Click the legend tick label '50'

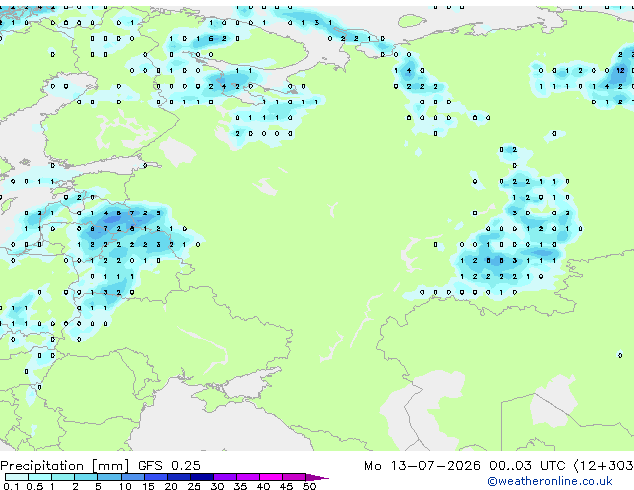(x=309, y=486)
